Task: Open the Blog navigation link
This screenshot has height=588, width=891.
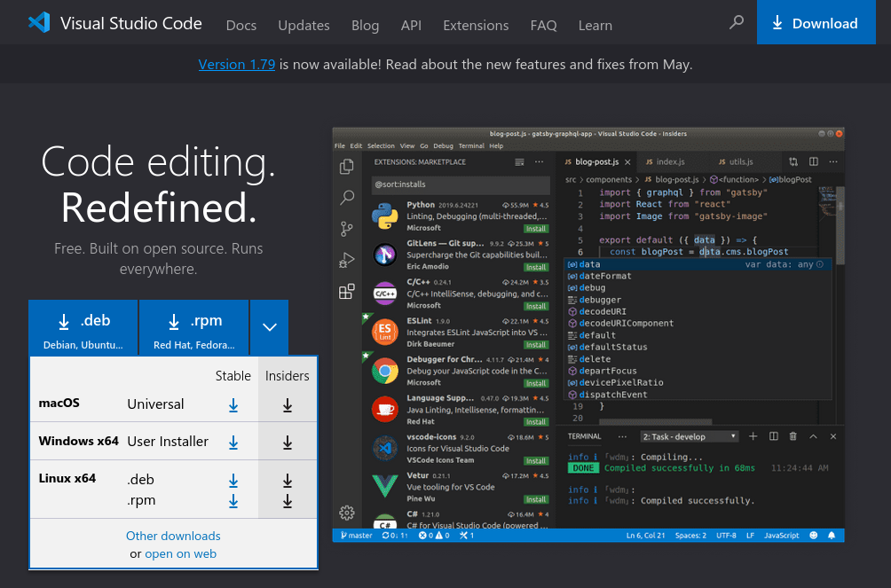Action: [365, 25]
